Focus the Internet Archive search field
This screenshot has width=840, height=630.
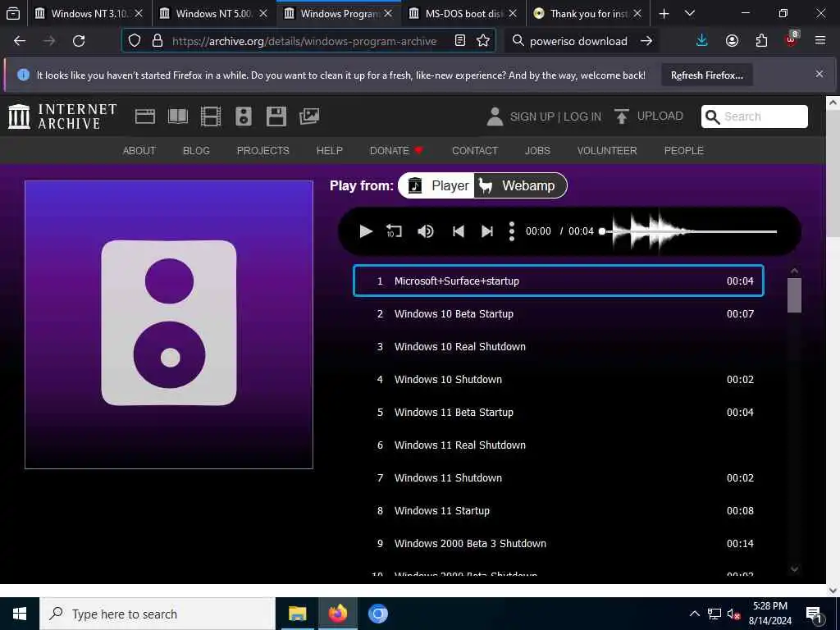755,116
